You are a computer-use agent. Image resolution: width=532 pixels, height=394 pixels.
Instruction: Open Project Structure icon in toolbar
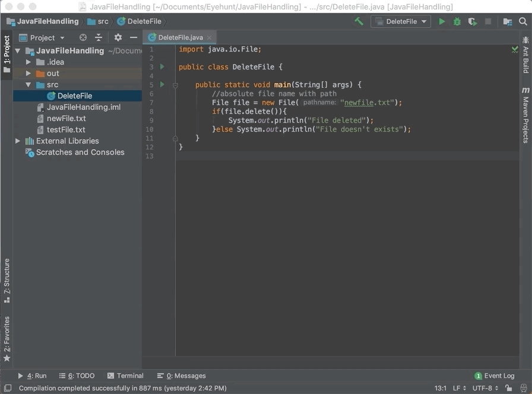coord(507,22)
